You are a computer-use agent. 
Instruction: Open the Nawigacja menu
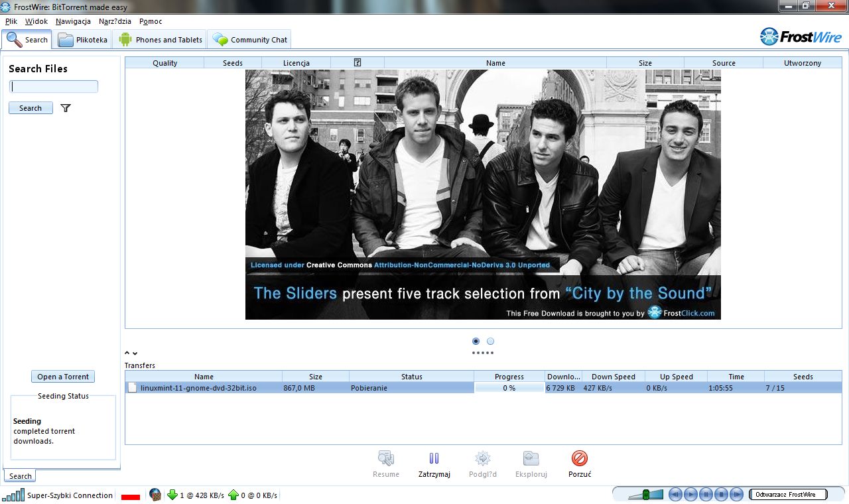[73, 21]
